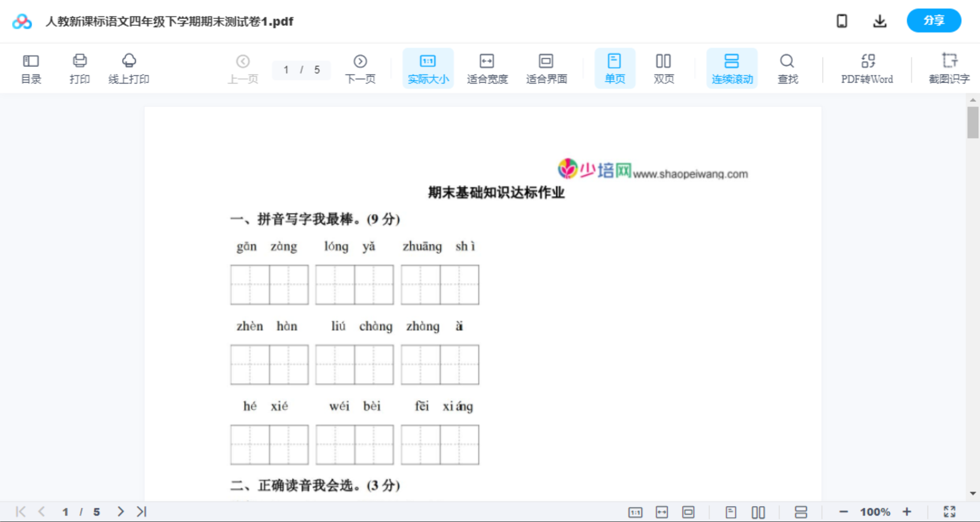Click the 分享 share button
The width and height of the screenshot is (980, 522).
(934, 20)
